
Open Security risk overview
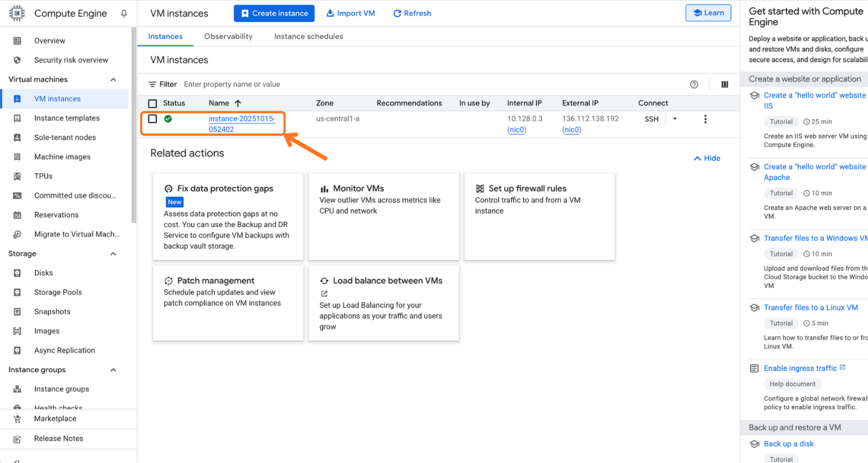(71, 60)
